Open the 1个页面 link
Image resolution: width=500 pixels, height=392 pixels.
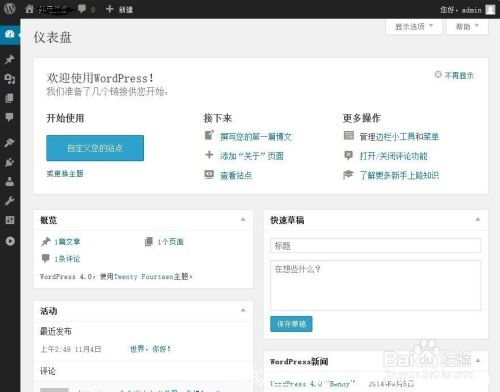(170, 242)
